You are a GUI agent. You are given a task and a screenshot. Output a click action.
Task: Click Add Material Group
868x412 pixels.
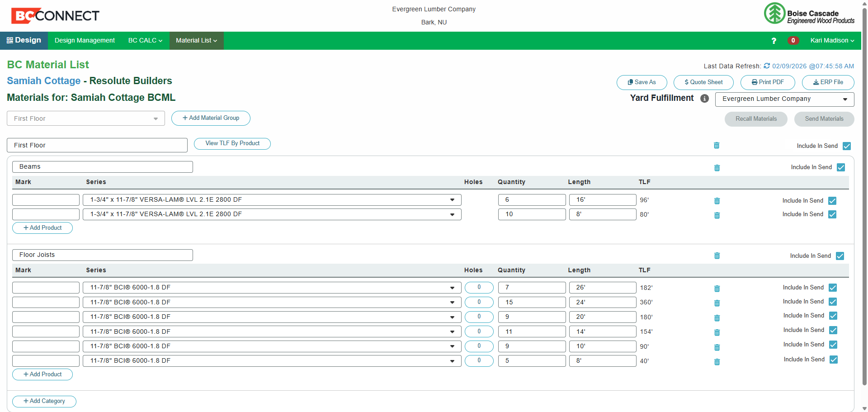pos(211,118)
